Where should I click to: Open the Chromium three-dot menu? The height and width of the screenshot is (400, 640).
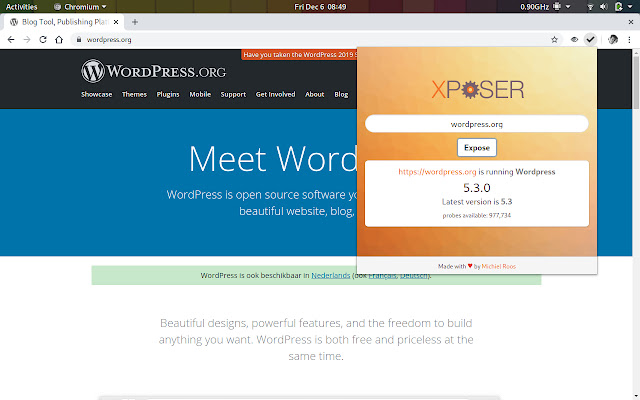629,40
